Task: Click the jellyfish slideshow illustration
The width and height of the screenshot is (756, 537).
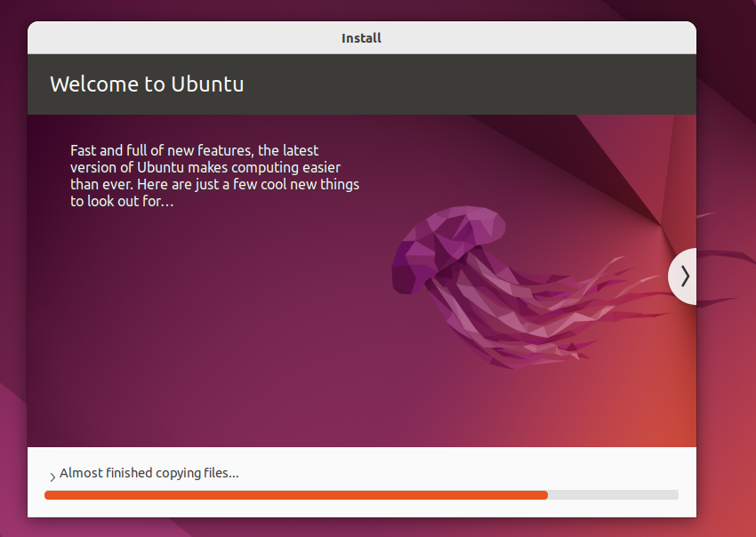Action: click(x=530, y=287)
